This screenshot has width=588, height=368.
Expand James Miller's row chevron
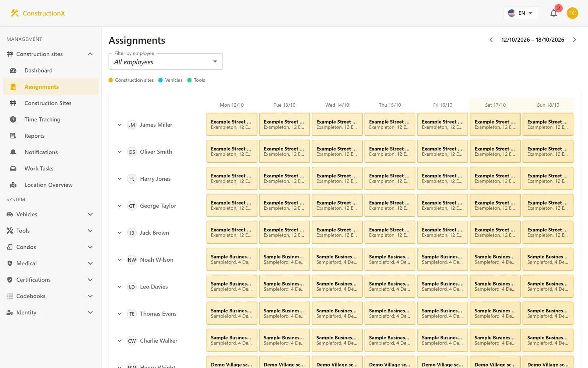[x=119, y=125]
